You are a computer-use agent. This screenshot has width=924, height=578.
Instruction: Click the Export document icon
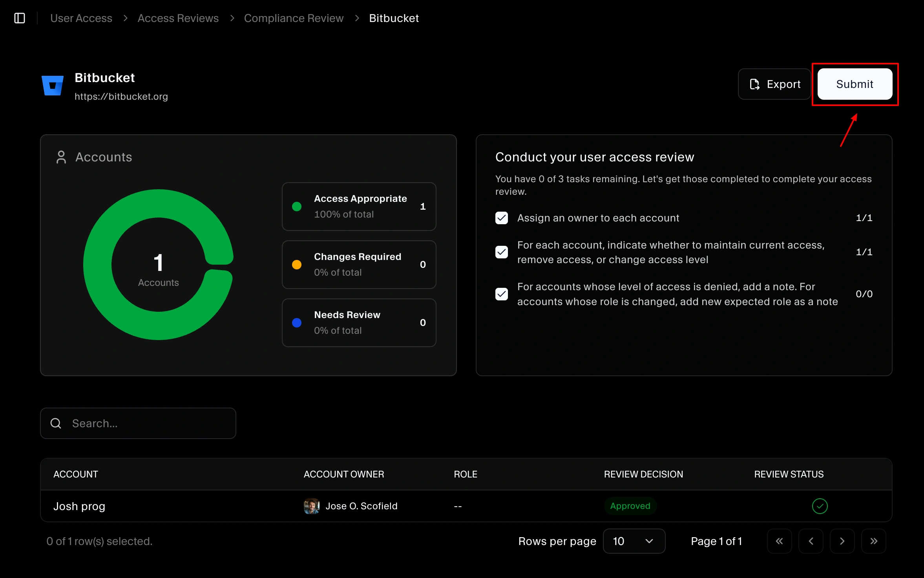(755, 84)
